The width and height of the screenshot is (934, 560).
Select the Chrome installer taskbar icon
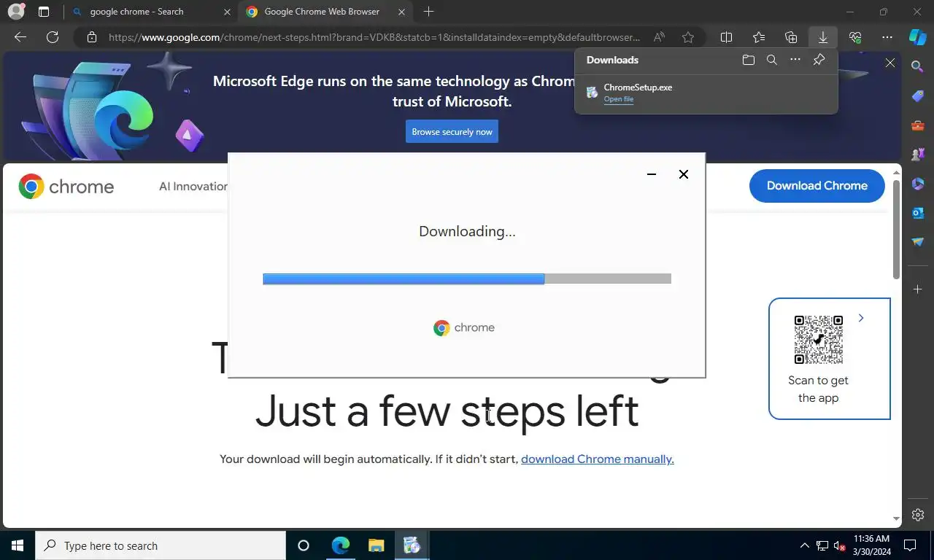(x=412, y=545)
